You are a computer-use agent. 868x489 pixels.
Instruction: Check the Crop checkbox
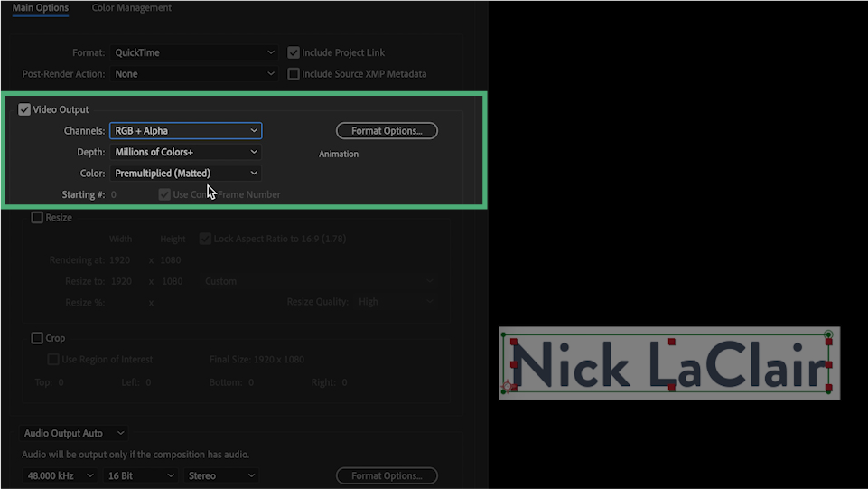coord(37,338)
